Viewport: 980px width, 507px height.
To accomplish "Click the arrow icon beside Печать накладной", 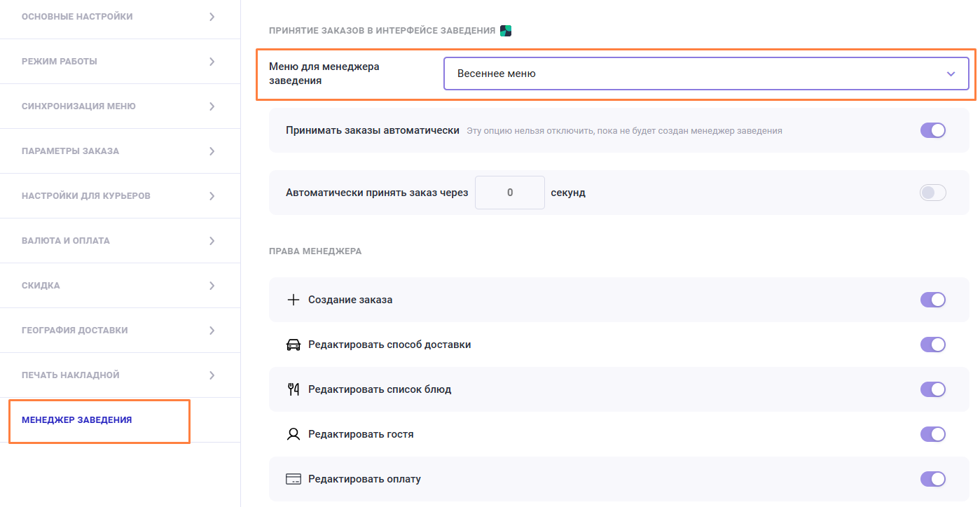I will [212, 375].
